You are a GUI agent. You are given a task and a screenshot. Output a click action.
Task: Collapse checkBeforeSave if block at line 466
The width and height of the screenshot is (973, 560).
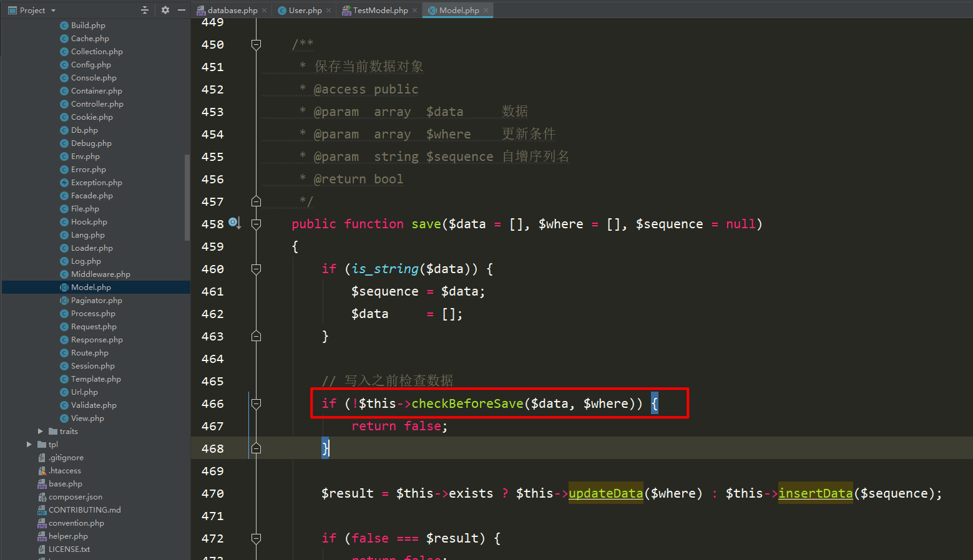pyautogui.click(x=256, y=403)
